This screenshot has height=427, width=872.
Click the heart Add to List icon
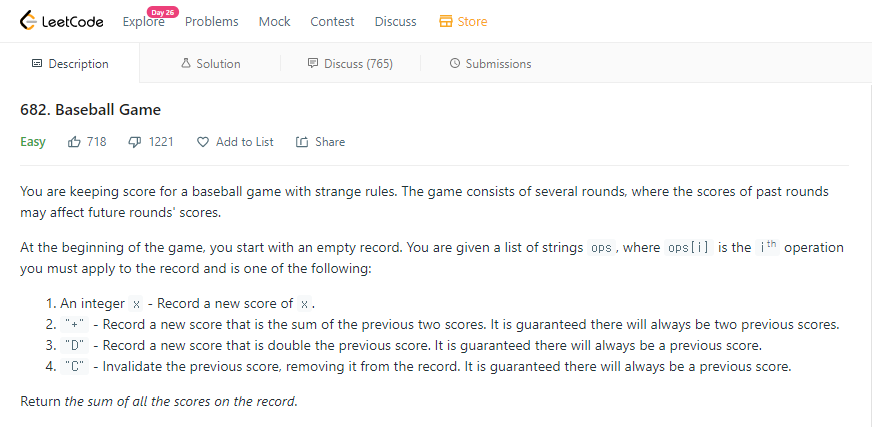coord(203,142)
